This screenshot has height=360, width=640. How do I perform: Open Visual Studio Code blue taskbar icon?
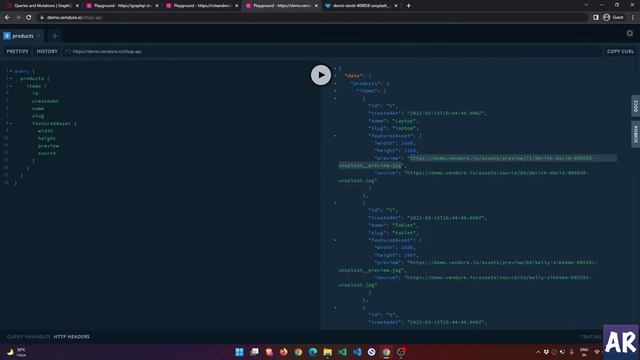(x=357, y=352)
